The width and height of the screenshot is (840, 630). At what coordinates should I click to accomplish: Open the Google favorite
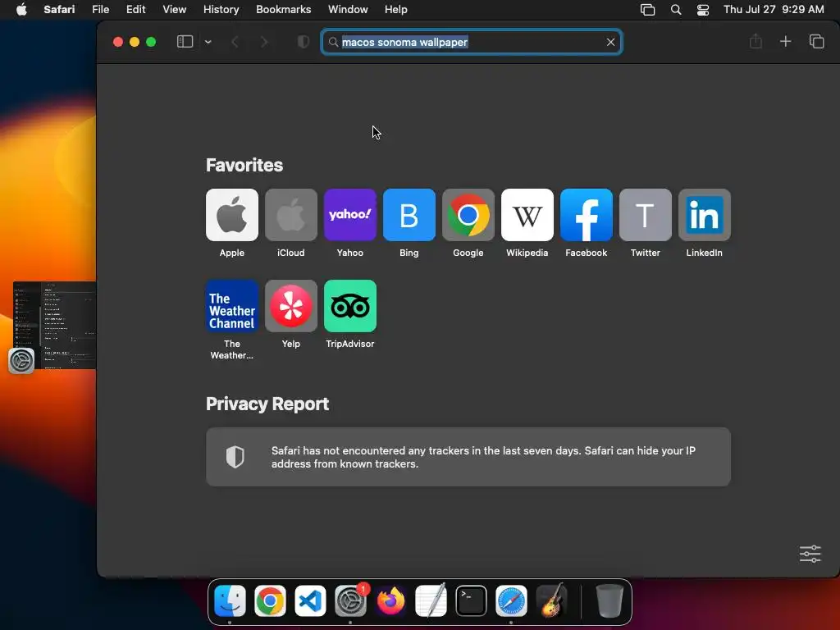(468, 215)
